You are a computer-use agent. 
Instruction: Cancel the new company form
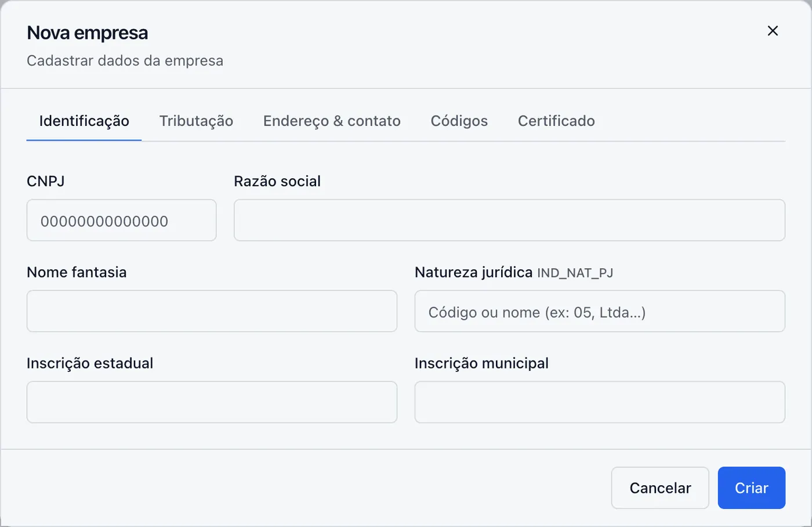click(660, 488)
